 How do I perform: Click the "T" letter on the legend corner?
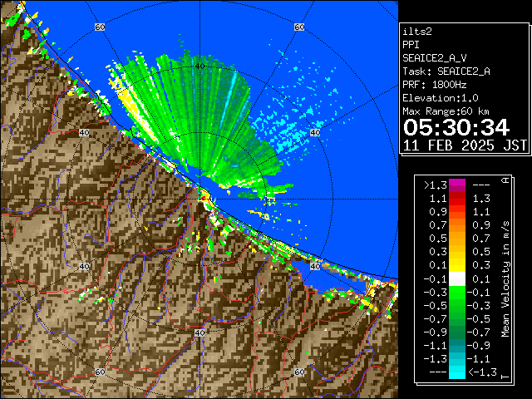(x=505, y=377)
